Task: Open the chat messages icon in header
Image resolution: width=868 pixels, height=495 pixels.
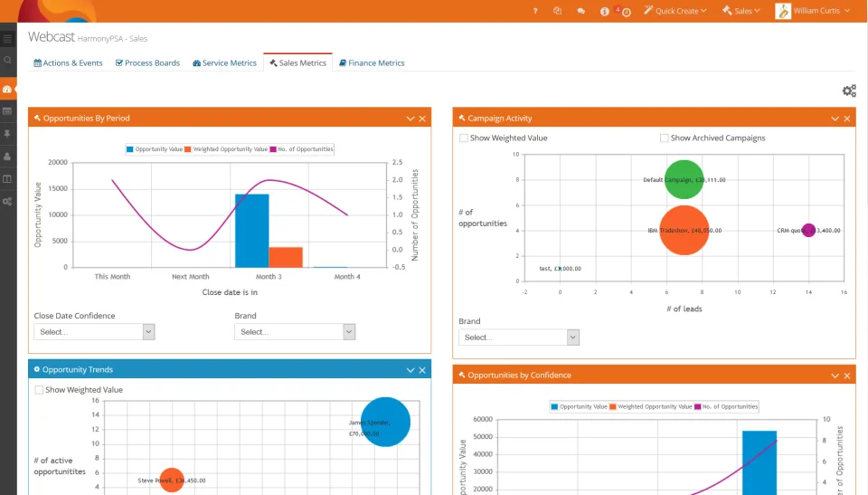Action: click(580, 11)
